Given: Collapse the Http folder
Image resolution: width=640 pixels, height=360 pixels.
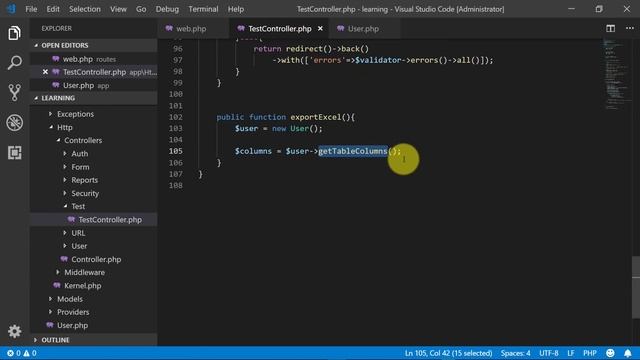Looking at the screenshot, I should click(x=64, y=127).
